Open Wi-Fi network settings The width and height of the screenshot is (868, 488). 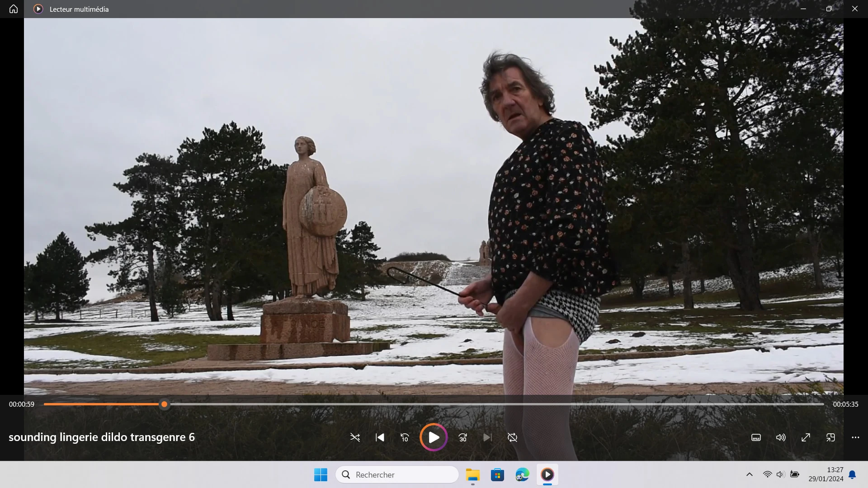767,474
